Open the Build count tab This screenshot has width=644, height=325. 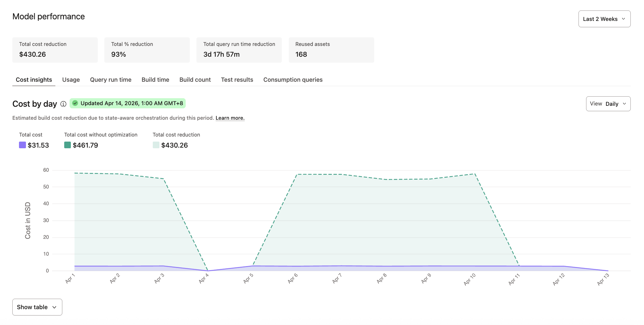point(195,80)
